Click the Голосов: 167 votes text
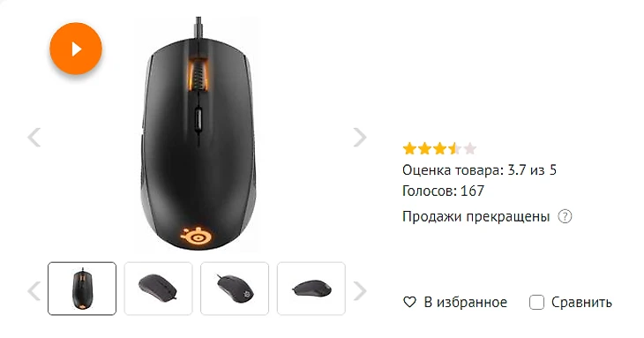 [443, 191]
